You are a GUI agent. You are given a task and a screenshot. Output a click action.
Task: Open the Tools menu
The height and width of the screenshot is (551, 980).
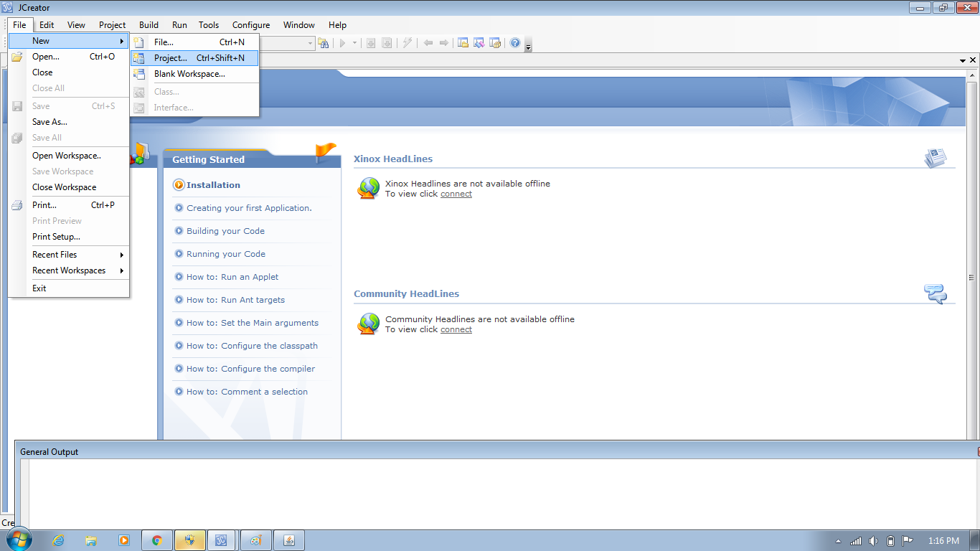tap(209, 24)
